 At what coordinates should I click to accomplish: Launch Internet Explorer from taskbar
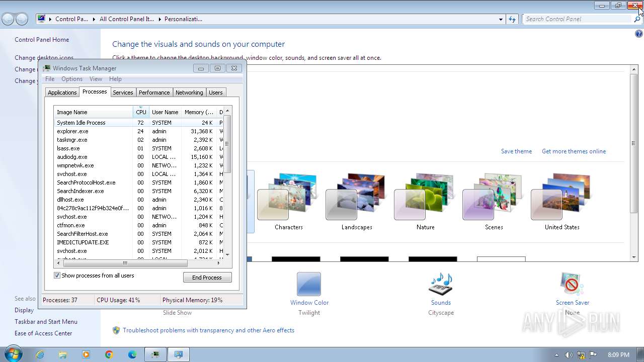click(40, 354)
